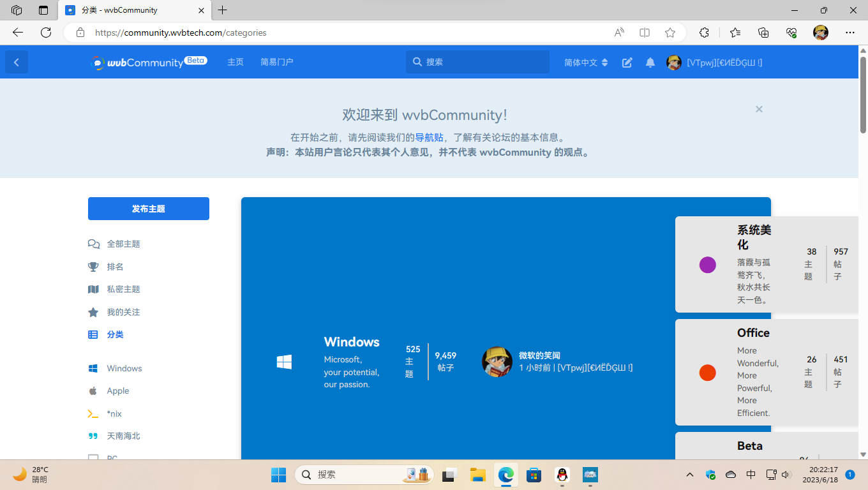Click the back arrow in site header
Viewport: 868px width, 490px height.
(17, 62)
